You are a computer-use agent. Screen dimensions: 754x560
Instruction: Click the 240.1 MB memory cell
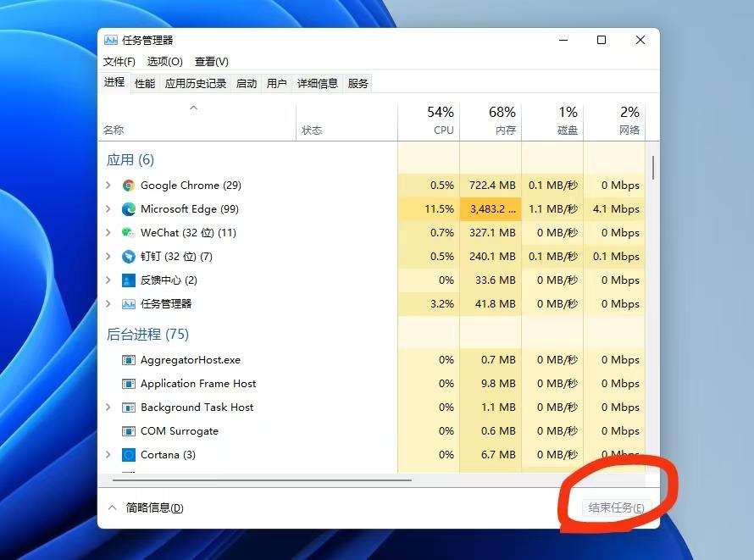(x=491, y=257)
